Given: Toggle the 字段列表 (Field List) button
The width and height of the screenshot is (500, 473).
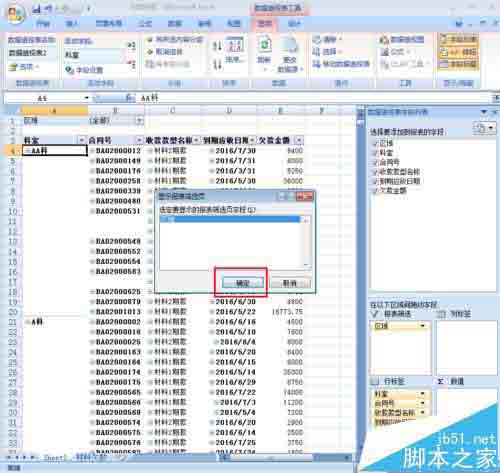Looking at the screenshot, I should click(458, 39).
